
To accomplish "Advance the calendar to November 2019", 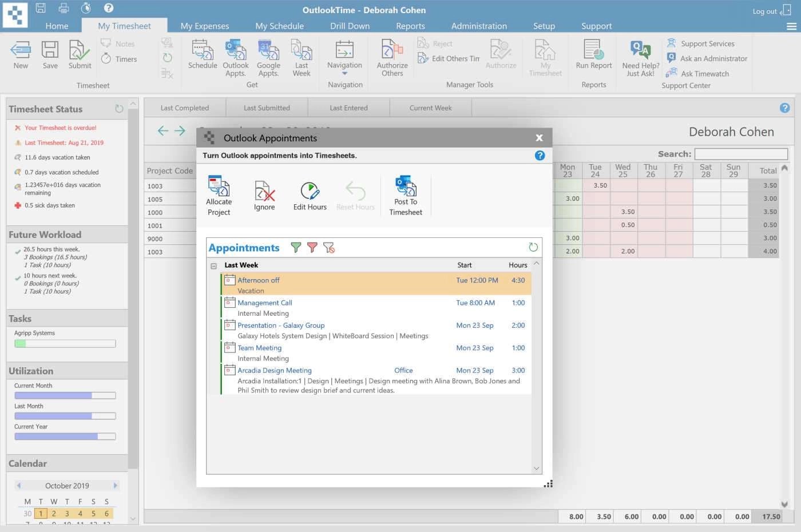I will coord(115,485).
